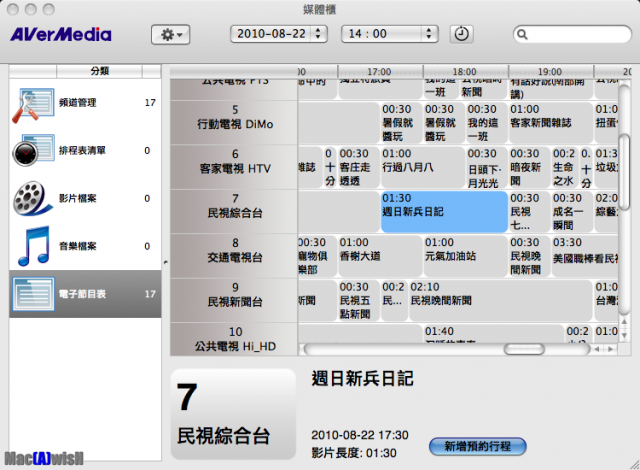Click the scroll right arrow on horizontal scrollbar

(611, 349)
